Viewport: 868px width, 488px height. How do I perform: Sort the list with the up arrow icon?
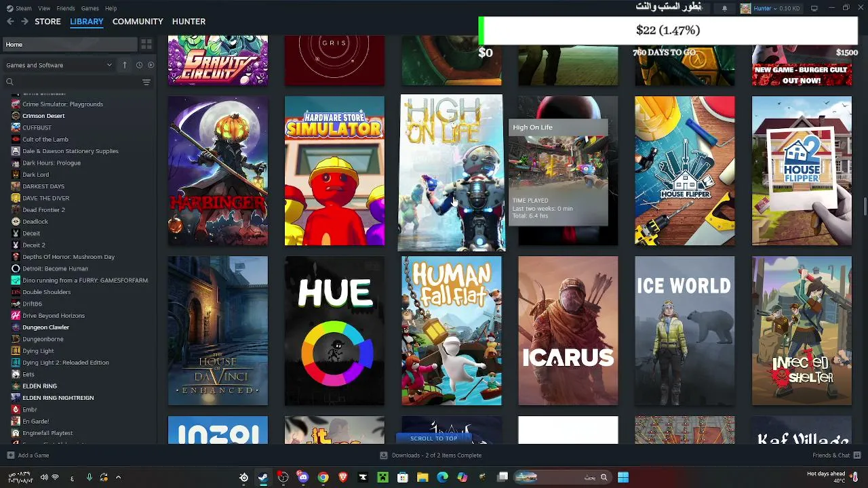(x=125, y=65)
